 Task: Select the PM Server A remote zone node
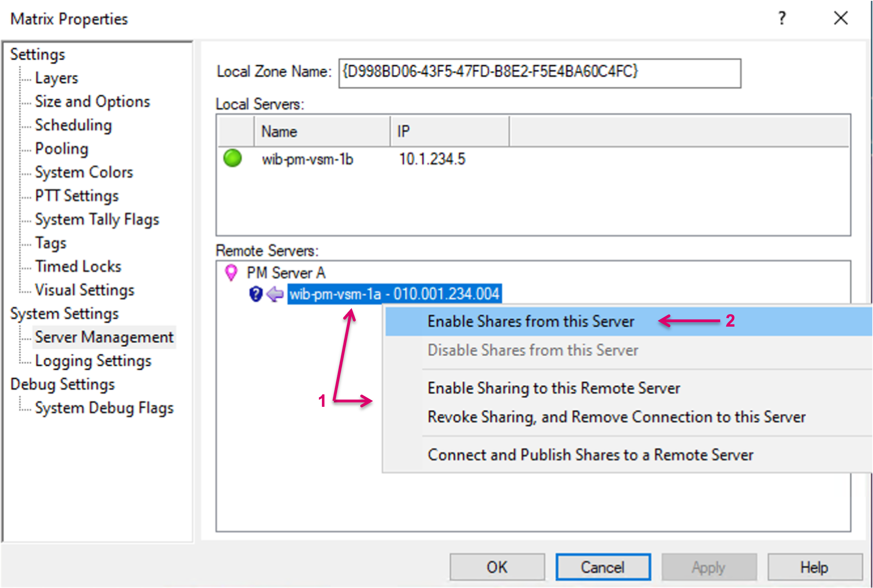285,273
